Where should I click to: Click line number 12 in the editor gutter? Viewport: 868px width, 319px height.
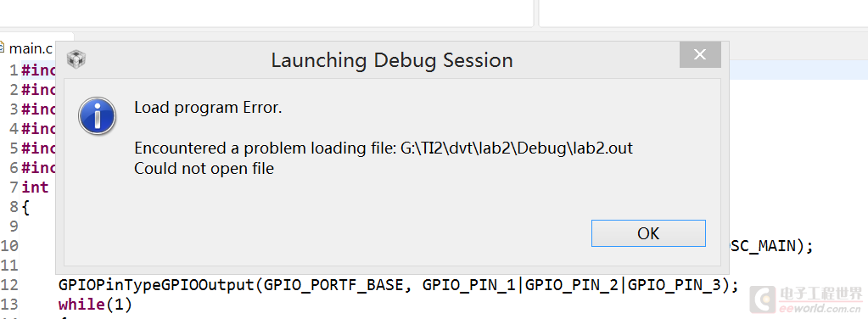9,285
